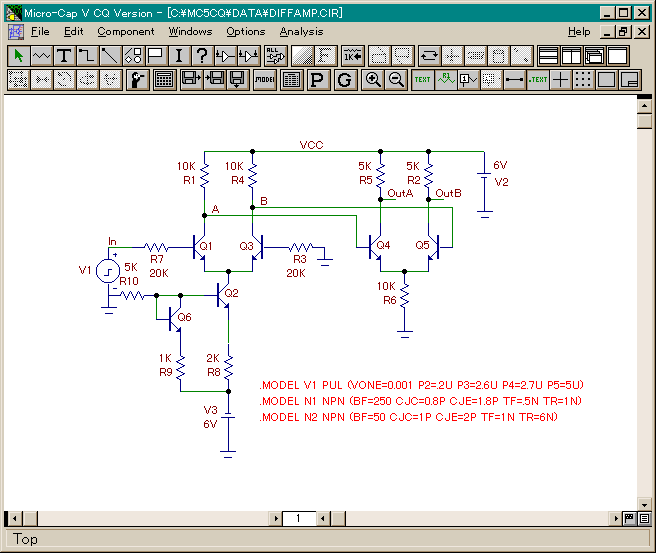Select the arrow pointer Select mode tool

(18, 55)
